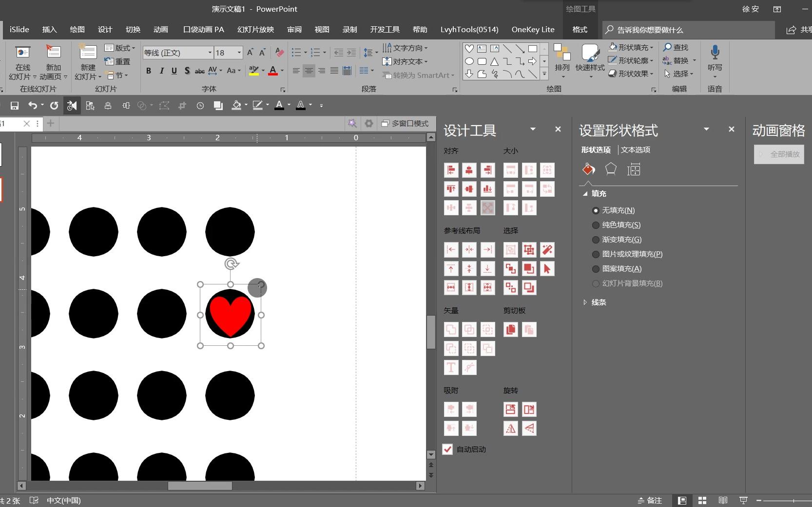Open the iSlide tab

pos(19,29)
